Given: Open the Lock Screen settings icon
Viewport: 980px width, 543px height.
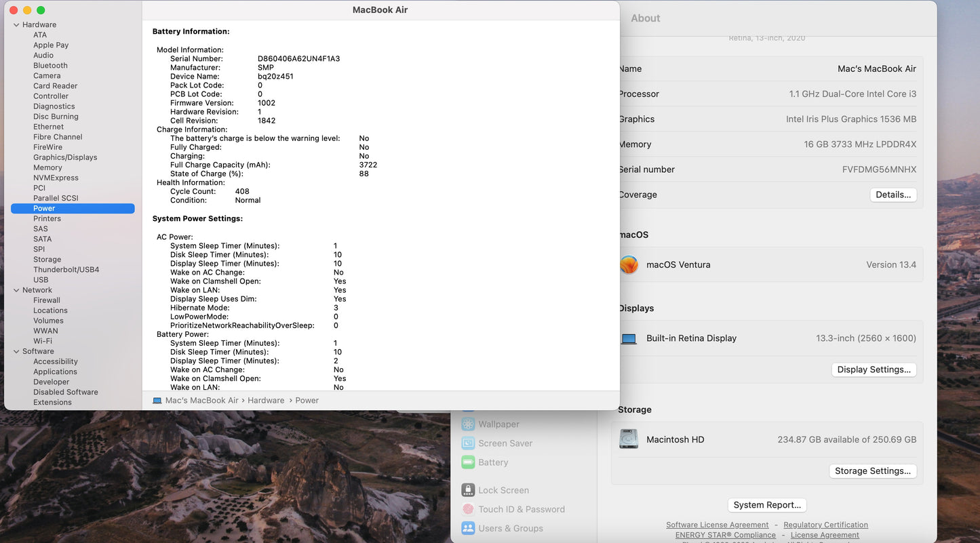Looking at the screenshot, I should [x=468, y=490].
